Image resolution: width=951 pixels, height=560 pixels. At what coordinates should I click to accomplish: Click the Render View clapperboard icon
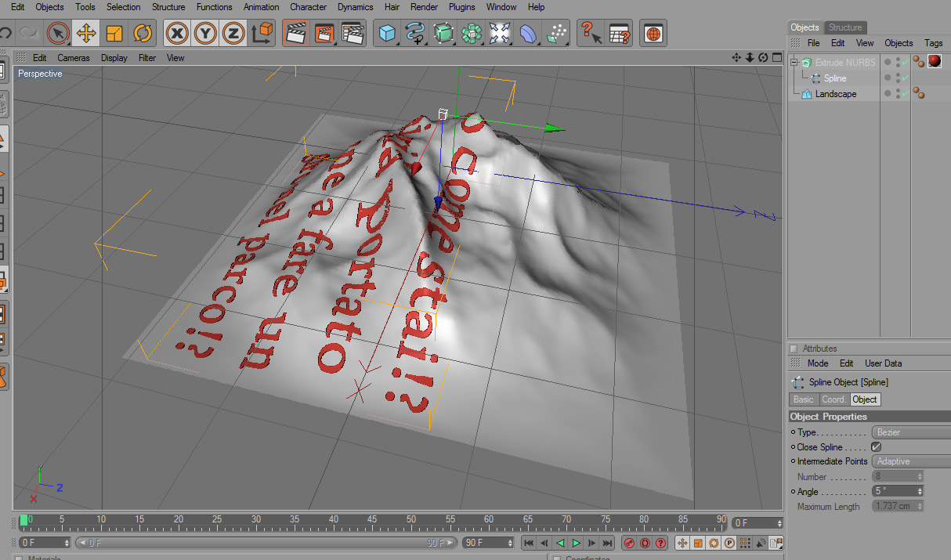[295, 34]
